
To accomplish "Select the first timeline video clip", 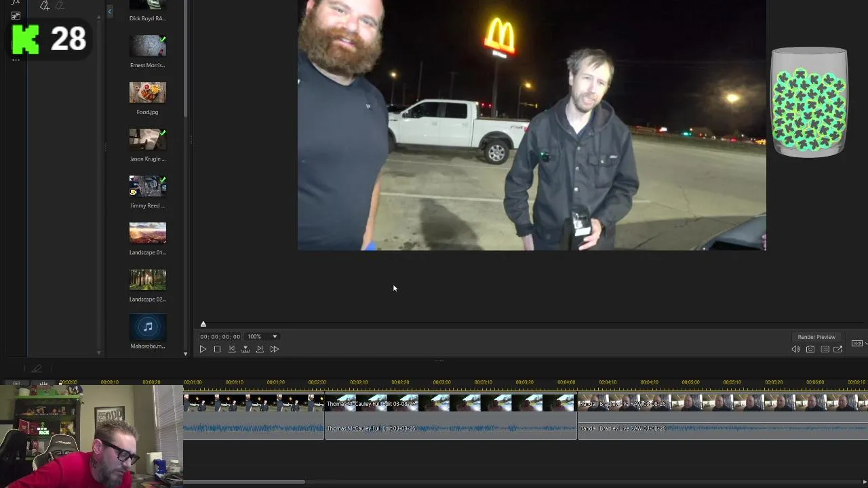I will click(x=254, y=404).
